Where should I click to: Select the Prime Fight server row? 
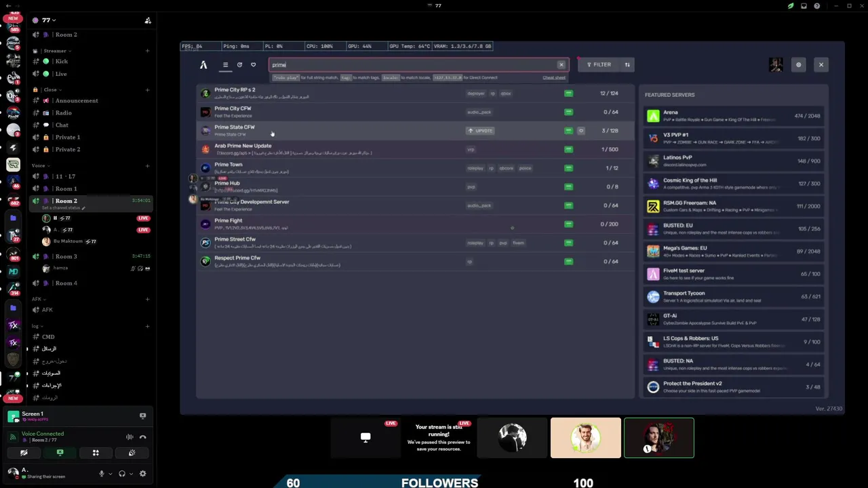point(415,224)
